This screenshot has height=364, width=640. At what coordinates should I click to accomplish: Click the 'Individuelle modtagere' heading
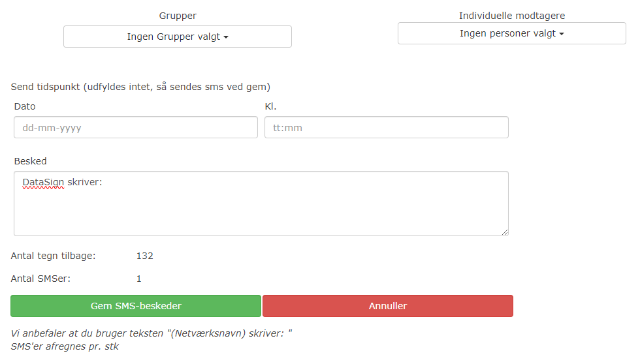(511, 16)
